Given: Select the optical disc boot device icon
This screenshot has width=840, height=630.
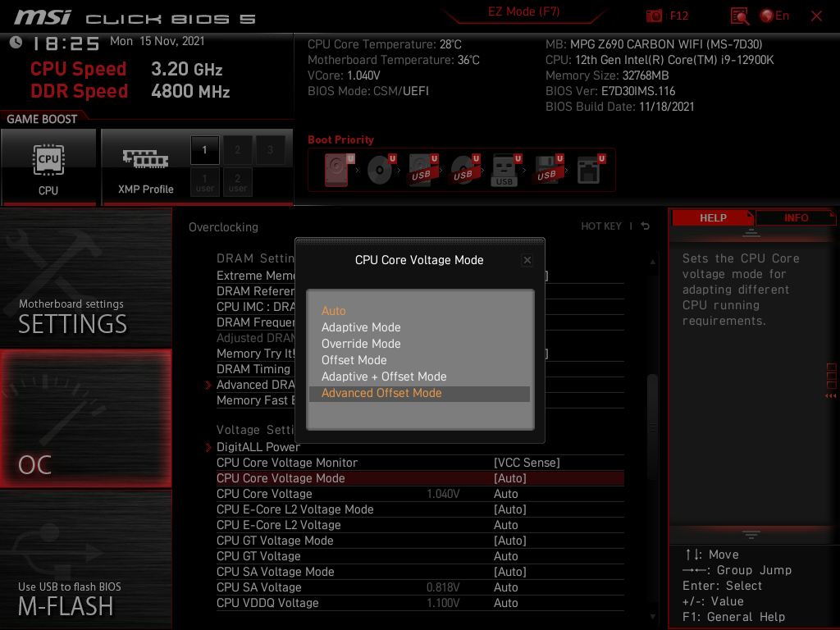Looking at the screenshot, I should [381, 170].
